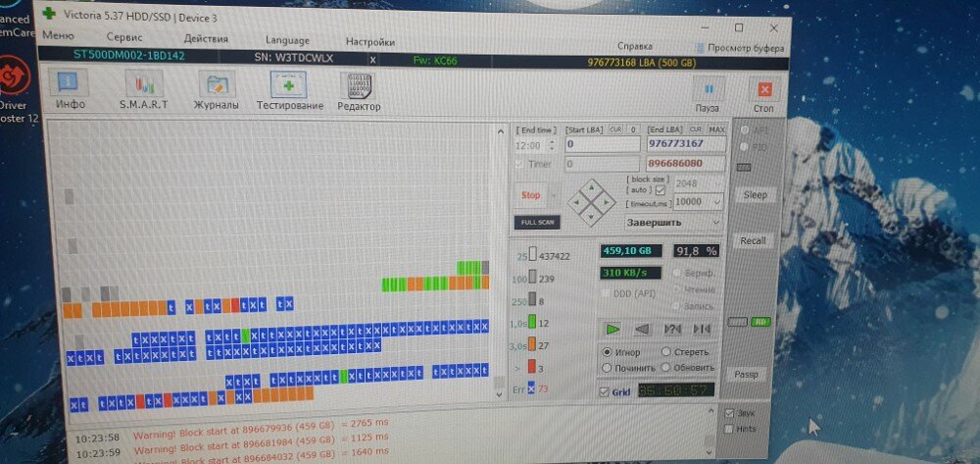
Task: Click the Recall button
Action: click(x=753, y=241)
